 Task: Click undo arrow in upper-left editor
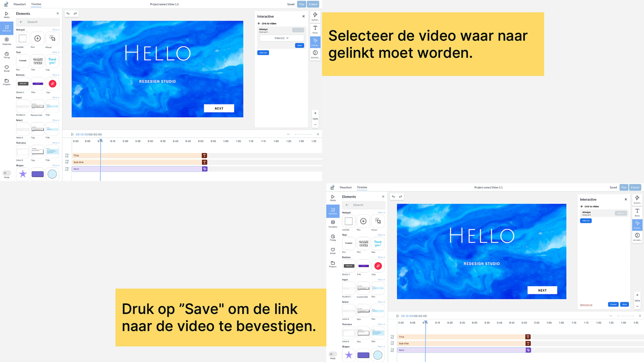click(68, 13)
